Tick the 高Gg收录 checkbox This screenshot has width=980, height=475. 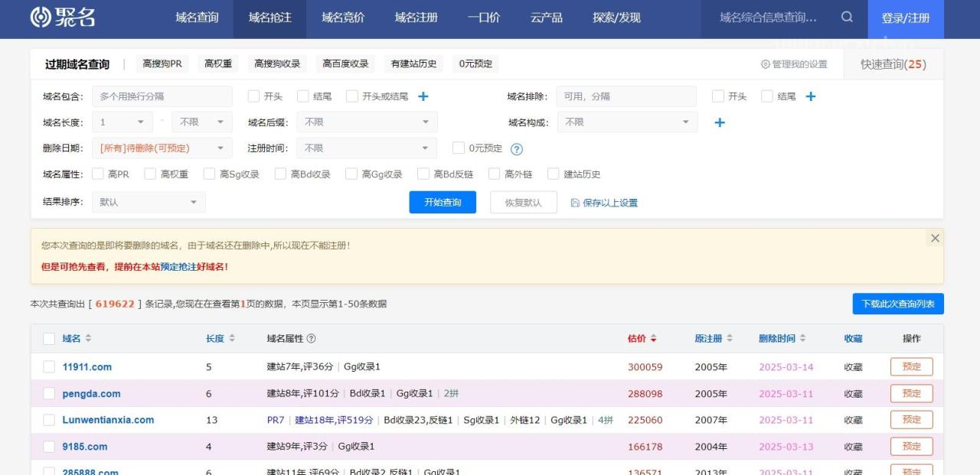point(351,174)
